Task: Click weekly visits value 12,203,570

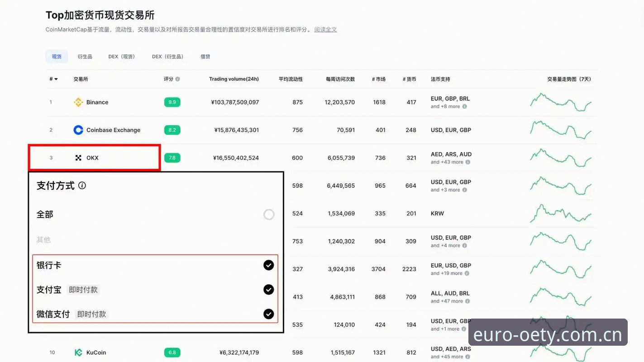Action: pyautogui.click(x=340, y=102)
